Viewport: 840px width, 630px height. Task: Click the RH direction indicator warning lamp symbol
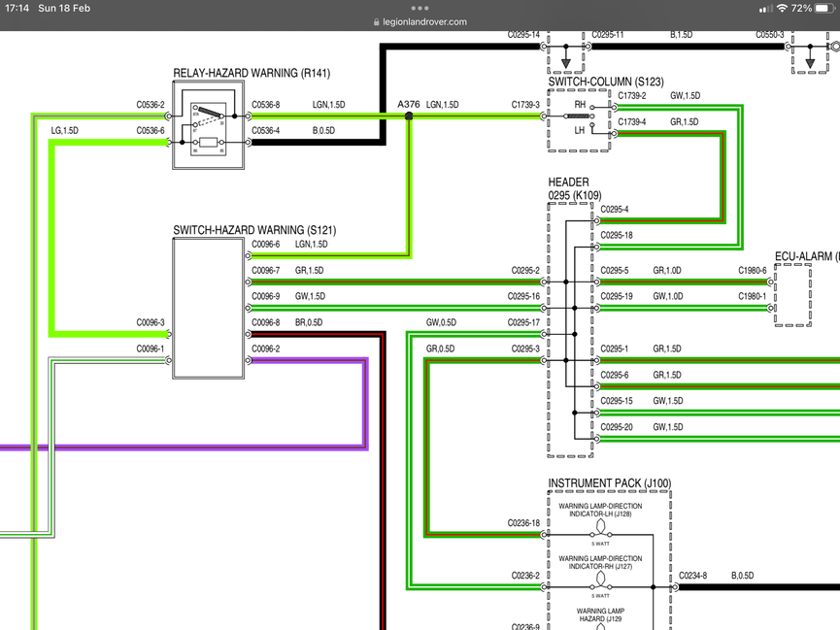[600, 580]
